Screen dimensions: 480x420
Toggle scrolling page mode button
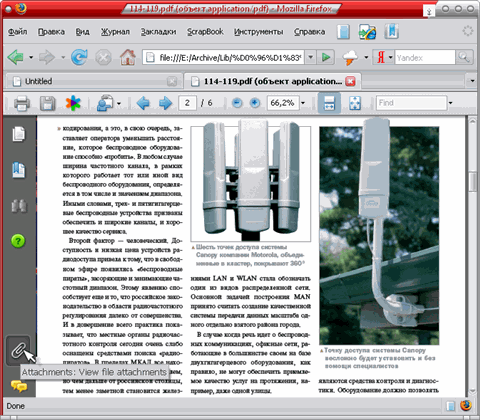[329, 103]
